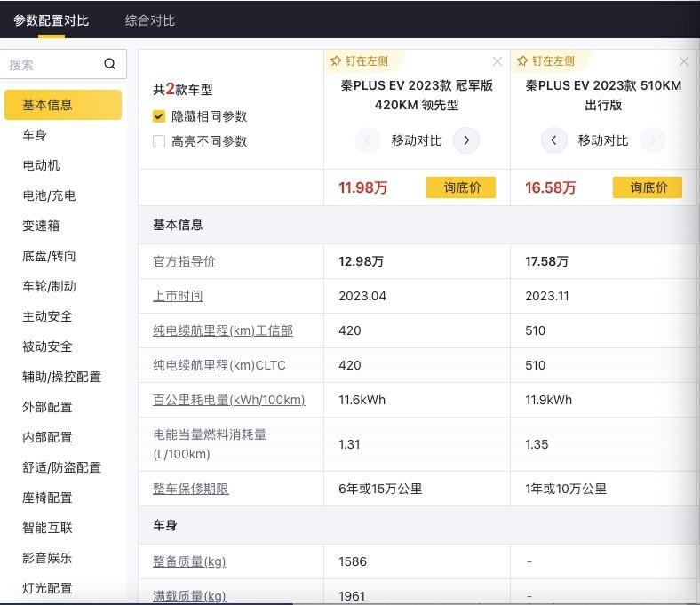Remove the 冠军版 420KM 领先型 model
Viewport: 700px width, 605px height.
(497, 61)
